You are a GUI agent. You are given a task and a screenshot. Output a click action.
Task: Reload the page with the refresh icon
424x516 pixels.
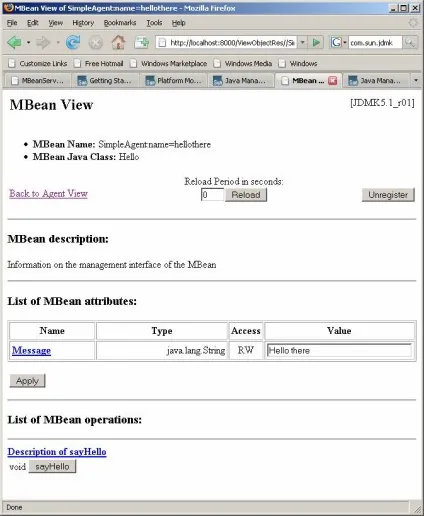73,43
